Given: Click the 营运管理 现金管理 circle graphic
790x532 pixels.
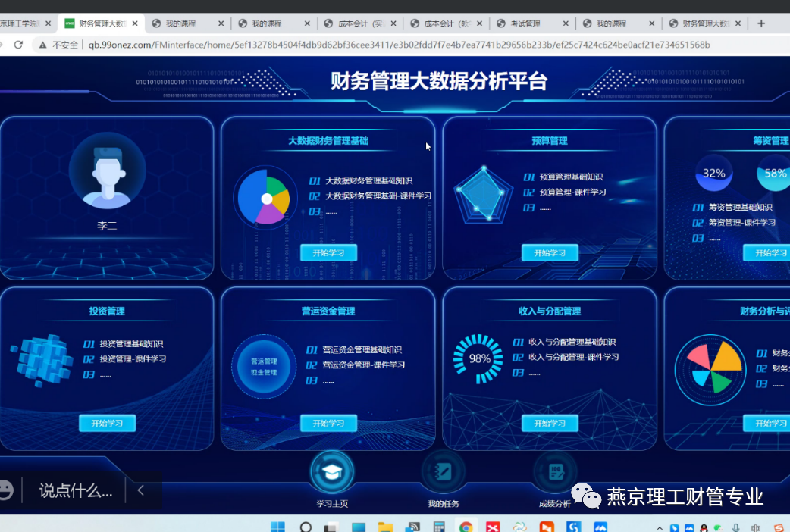Looking at the screenshot, I should tap(263, 367).
